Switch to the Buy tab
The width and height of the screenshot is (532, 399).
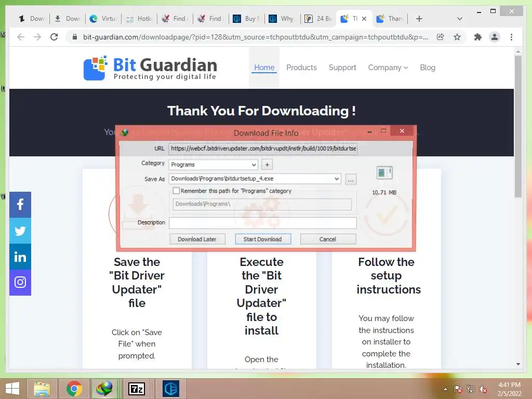[x=247, y=19]
